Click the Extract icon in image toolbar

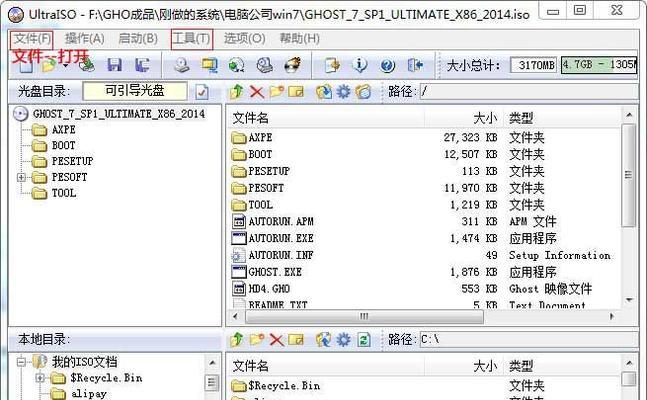[324, 92]
